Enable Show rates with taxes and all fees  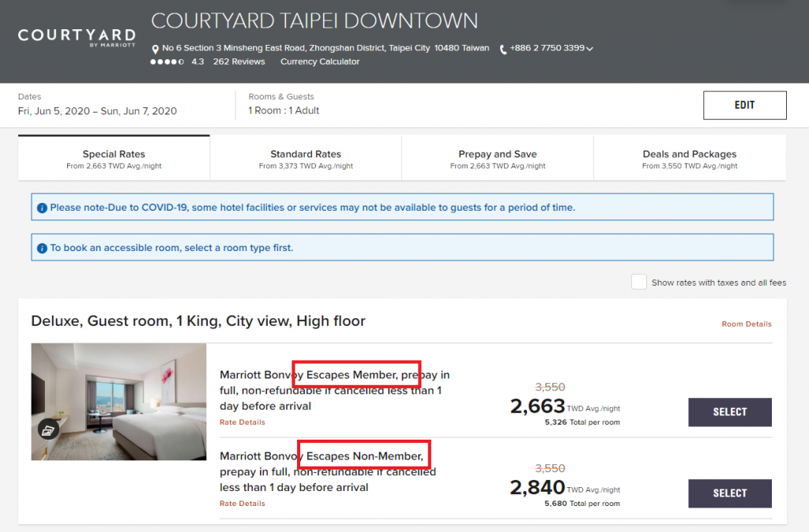(x=638, y=282)
